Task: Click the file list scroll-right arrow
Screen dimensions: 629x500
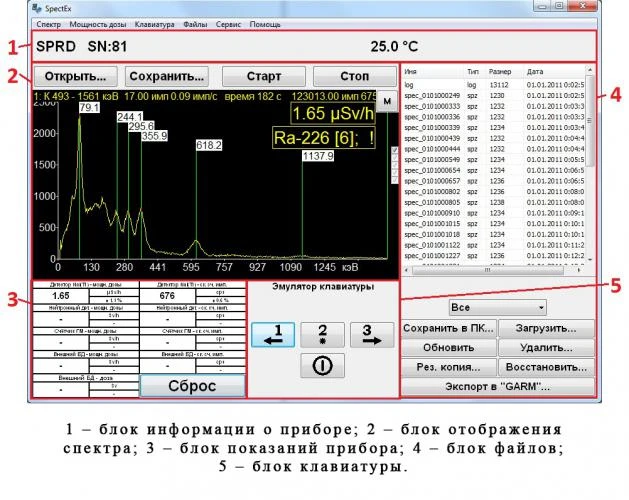Action: click(x=579, y=270)
